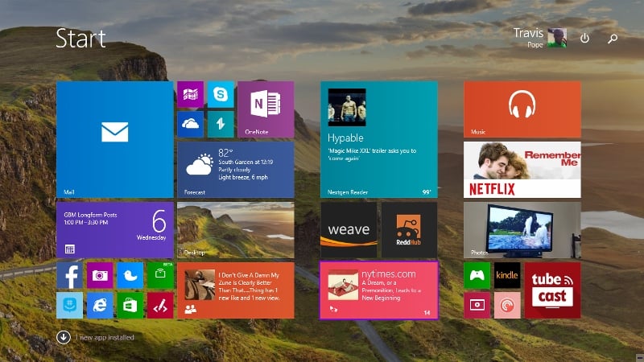Open the light blue smiley chat tile
This screenshot has width=644, height=362.
click(x=69, y=306)
